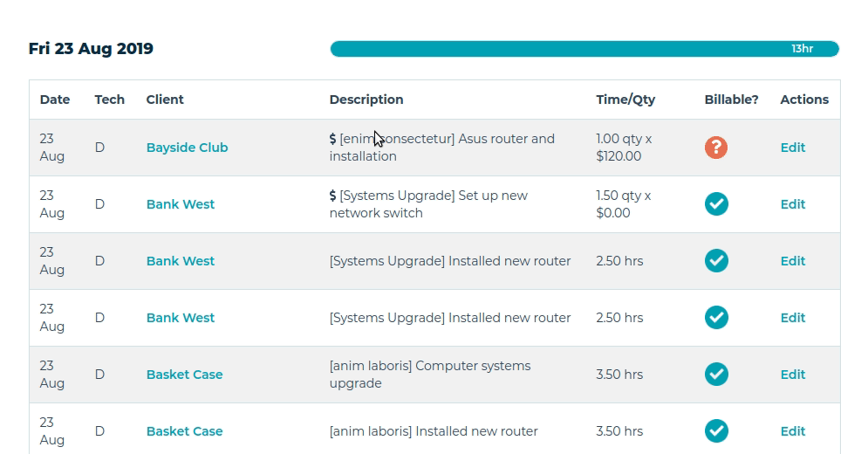Toggle billable checkmark on second Bank West router entry

[716, 318]
